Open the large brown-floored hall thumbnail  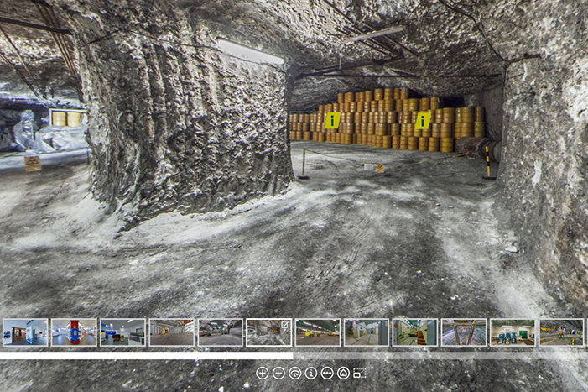coord(171,332)
